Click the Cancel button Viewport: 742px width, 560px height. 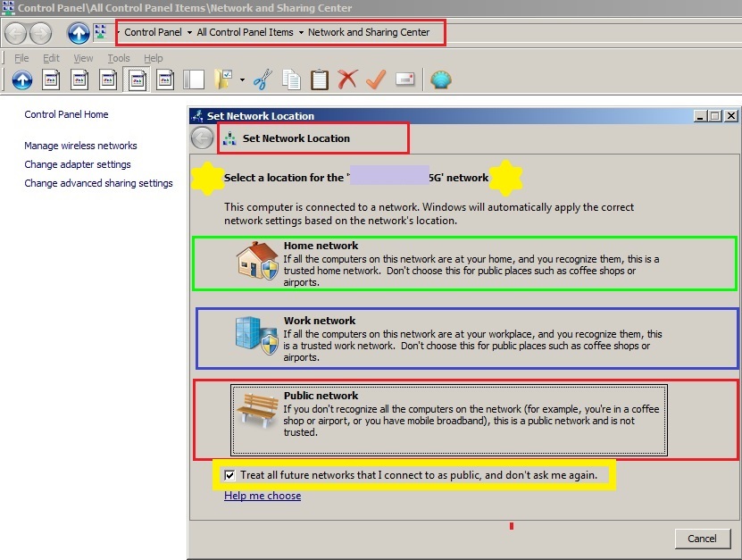702,539
